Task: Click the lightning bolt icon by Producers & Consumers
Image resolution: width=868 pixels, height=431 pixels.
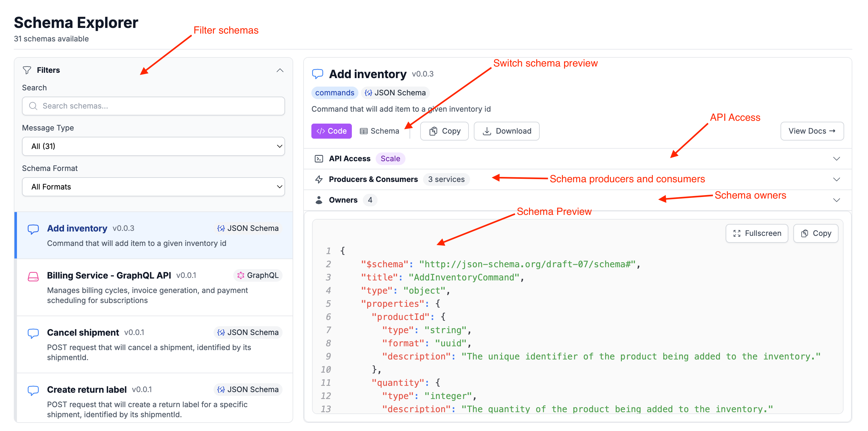Action: tap(318, 179)
